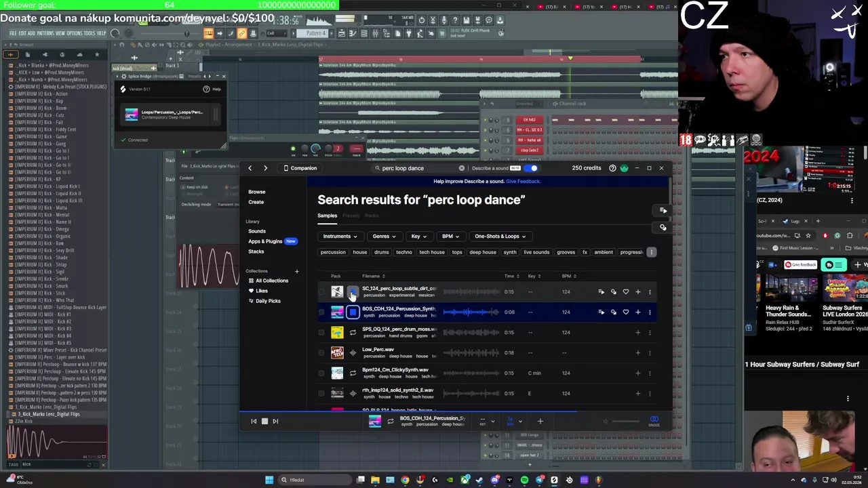Open FL Studio Pattern 4 selector
Image resolution: width=868 pixels, height=488 pixels.
[316, 33]
